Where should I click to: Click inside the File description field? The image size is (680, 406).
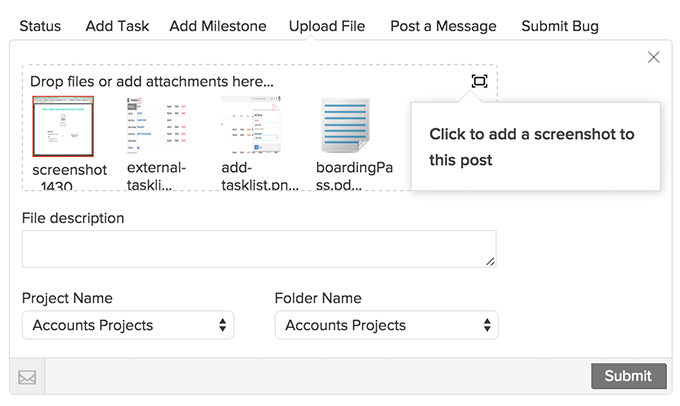[258, 249]
